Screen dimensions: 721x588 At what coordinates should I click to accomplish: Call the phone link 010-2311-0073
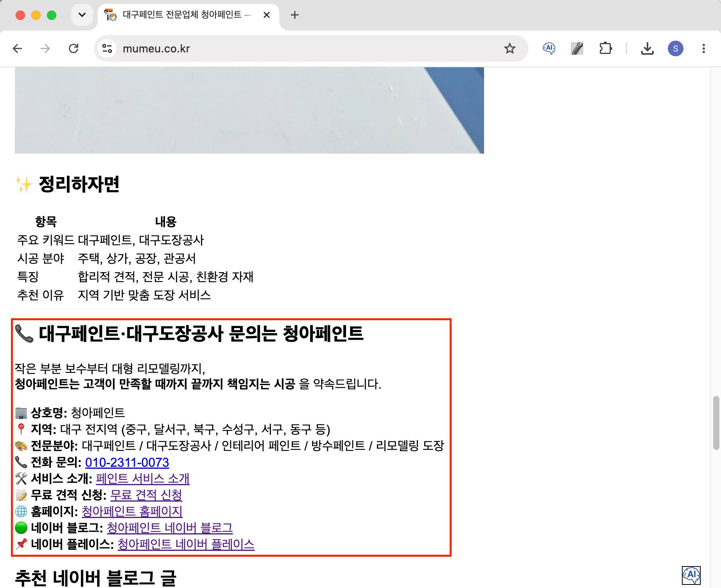(127, 463)
